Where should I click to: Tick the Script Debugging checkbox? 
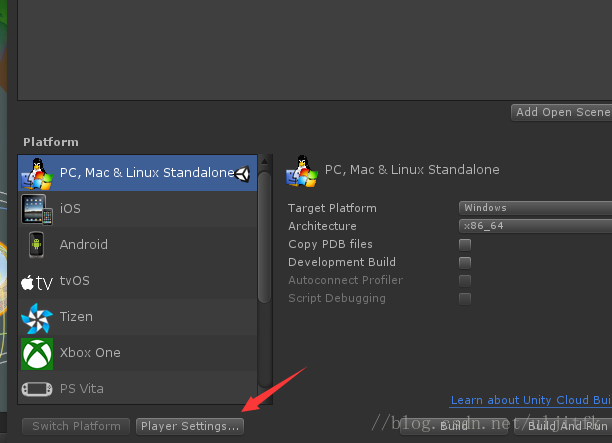pyautogui.click(x=465, y=299)
